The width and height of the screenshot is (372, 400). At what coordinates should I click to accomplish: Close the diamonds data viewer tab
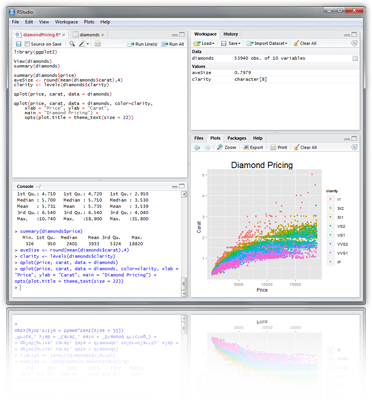pos(102,35)
